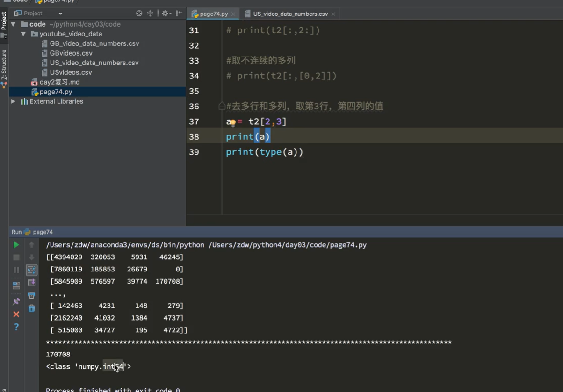Click the intention lightbulb on line 37
The width and height of the screenshot is (563, 392).
(233, 123)
